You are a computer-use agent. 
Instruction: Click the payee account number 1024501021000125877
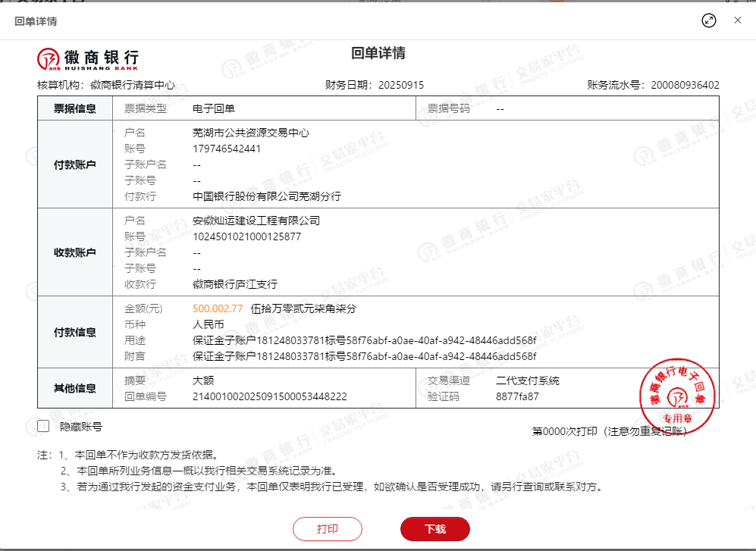pos(246,236)
